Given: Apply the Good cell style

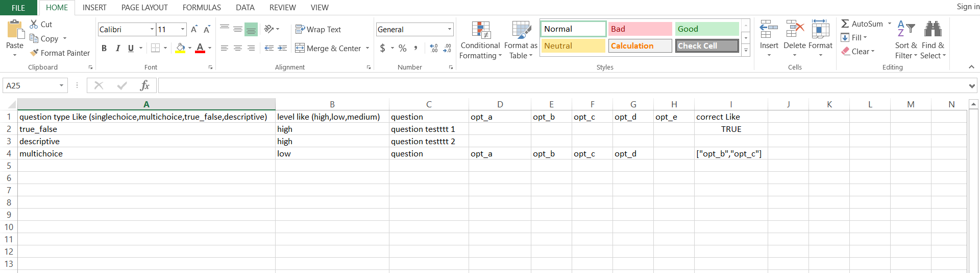Looking at the screenshot, I should pos(706,29).
